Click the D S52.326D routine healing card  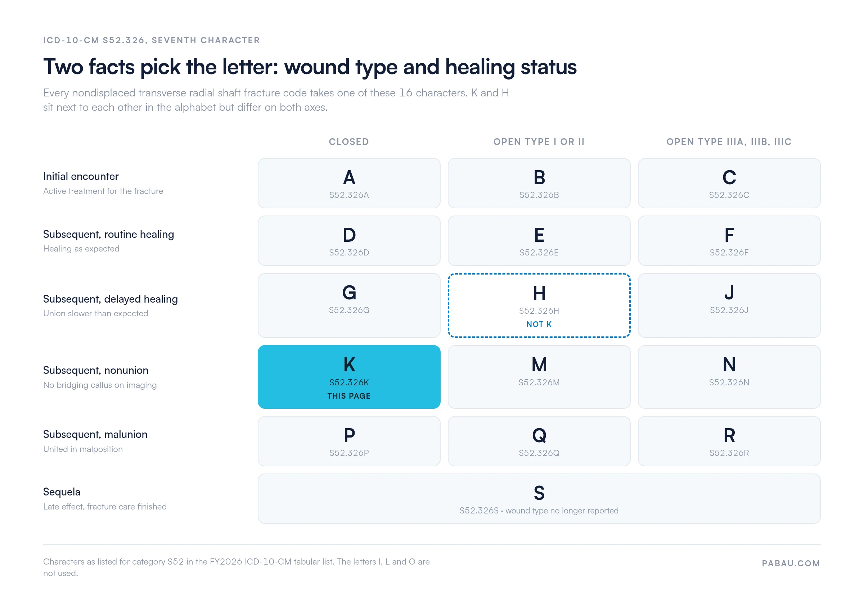(349, 241)
